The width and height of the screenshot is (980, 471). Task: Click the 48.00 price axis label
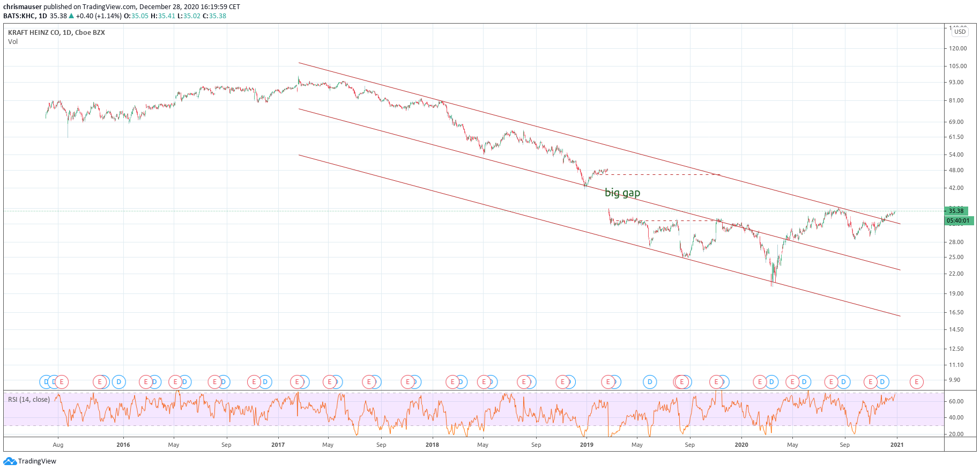pos(956,170)
